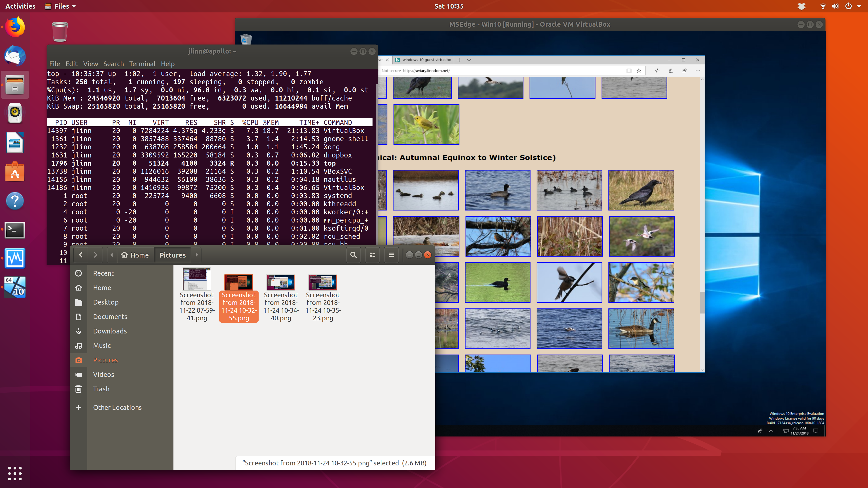Toggle reading view in Edge
Image resolution: width=868 pixels, height=488 pixels.
629,71
